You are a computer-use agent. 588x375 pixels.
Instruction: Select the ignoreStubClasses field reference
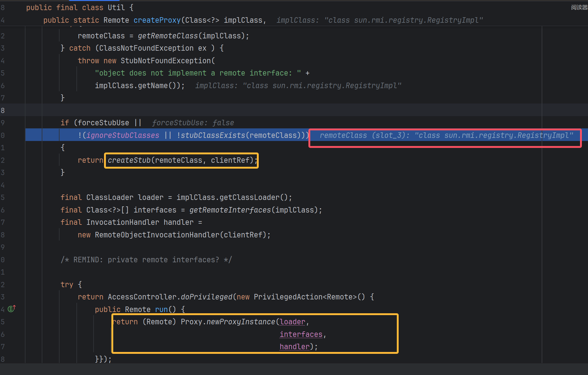click(123, 135)
